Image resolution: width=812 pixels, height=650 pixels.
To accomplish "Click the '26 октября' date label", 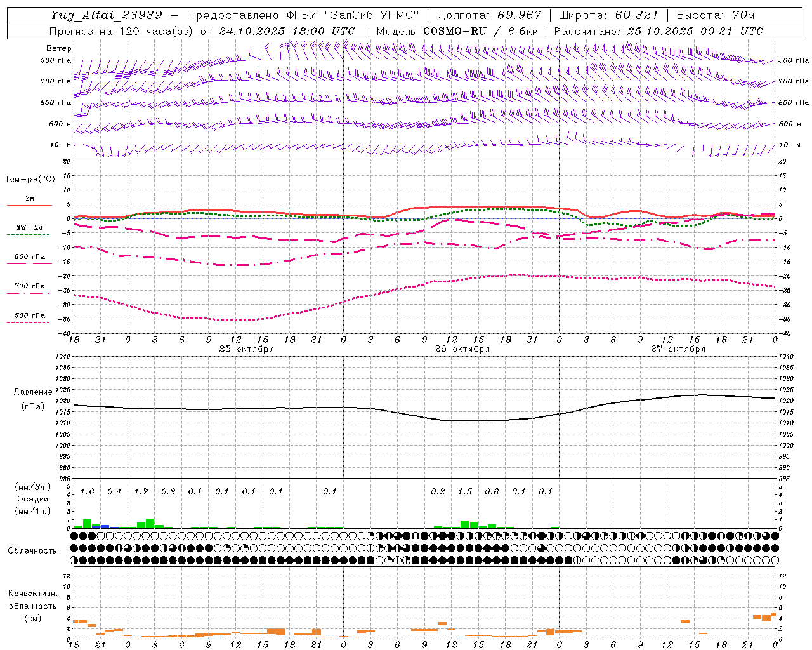I will tap(462, 349).
